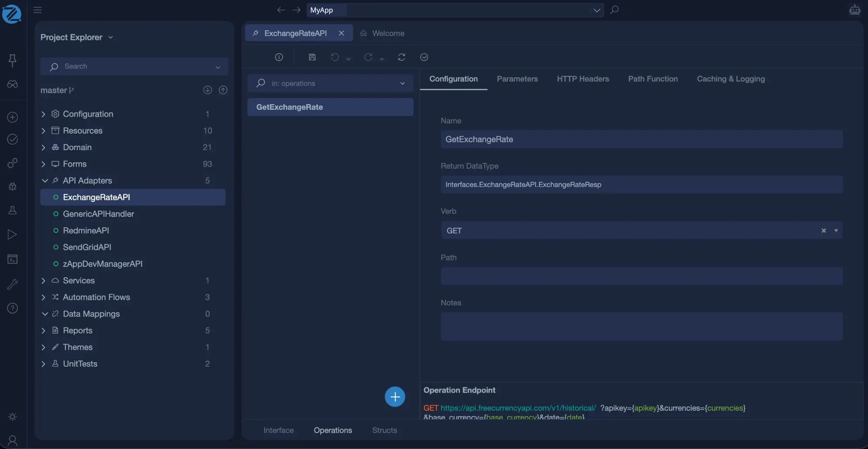Click the push upload icon next to master
This screenshot has width=868, height=449.
(x=223, y=90)
